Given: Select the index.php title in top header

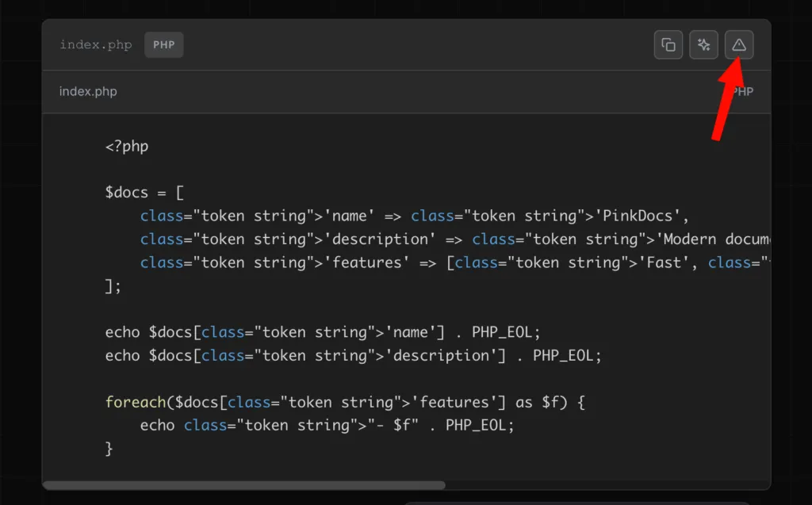Looking at the screenshot, I should pos(95,45).
